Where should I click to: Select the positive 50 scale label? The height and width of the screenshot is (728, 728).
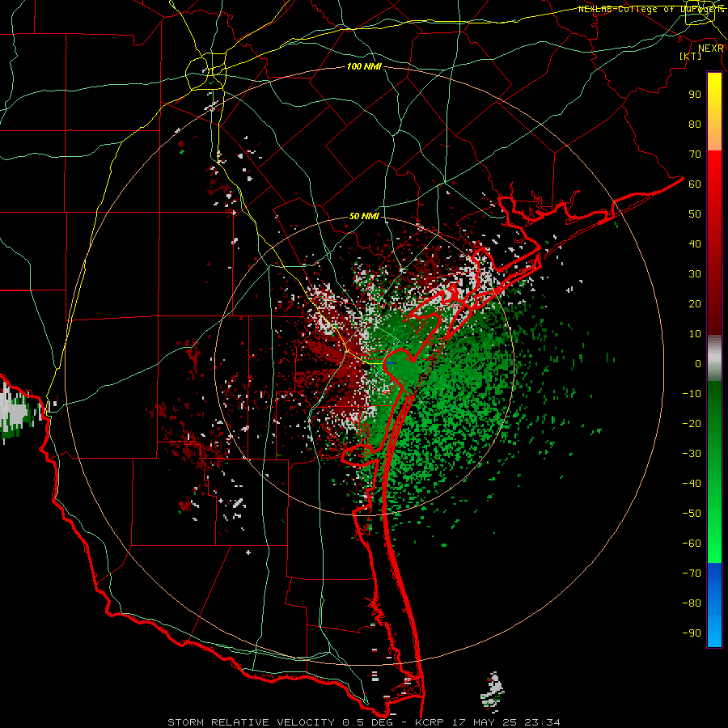695,214
